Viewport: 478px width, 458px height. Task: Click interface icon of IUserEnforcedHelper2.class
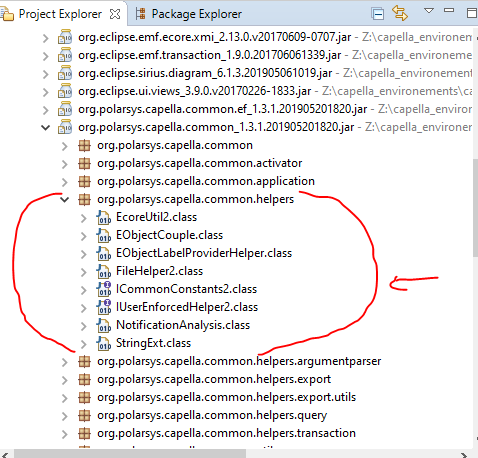pyautogui.click(x=103, y=307)
